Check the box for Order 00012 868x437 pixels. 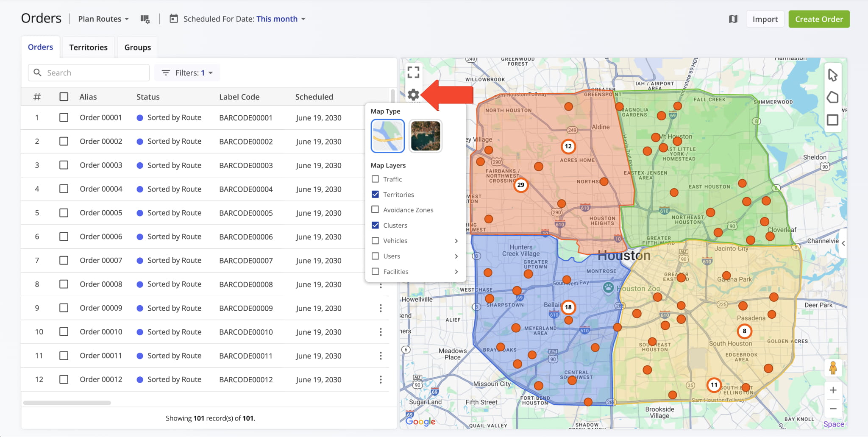point(64,379)
